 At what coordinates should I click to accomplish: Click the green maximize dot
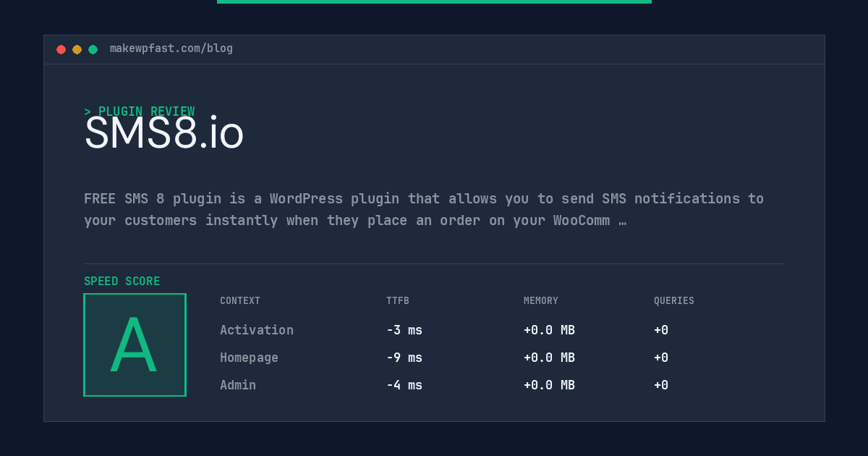pyautogui.click(x=93, y=49)
